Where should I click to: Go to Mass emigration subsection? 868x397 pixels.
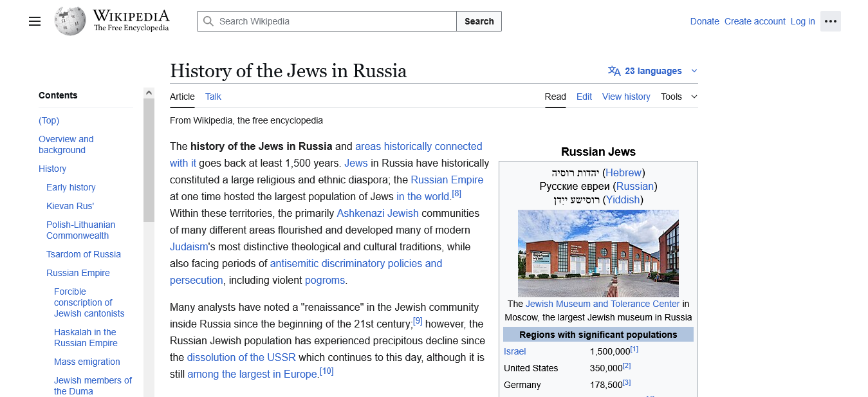click(x=87, y=362)
